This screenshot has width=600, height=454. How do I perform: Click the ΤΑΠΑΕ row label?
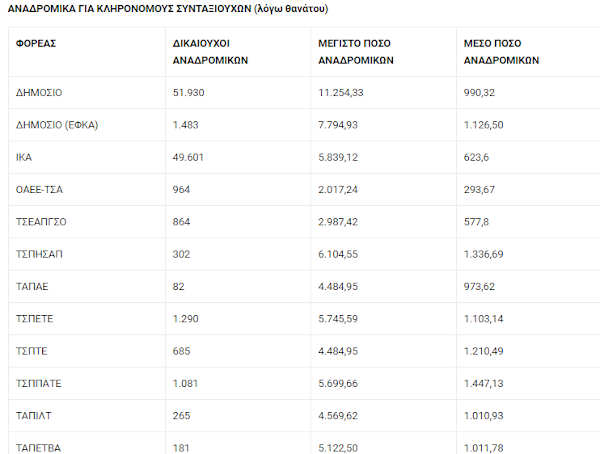[x=32, y=287]
